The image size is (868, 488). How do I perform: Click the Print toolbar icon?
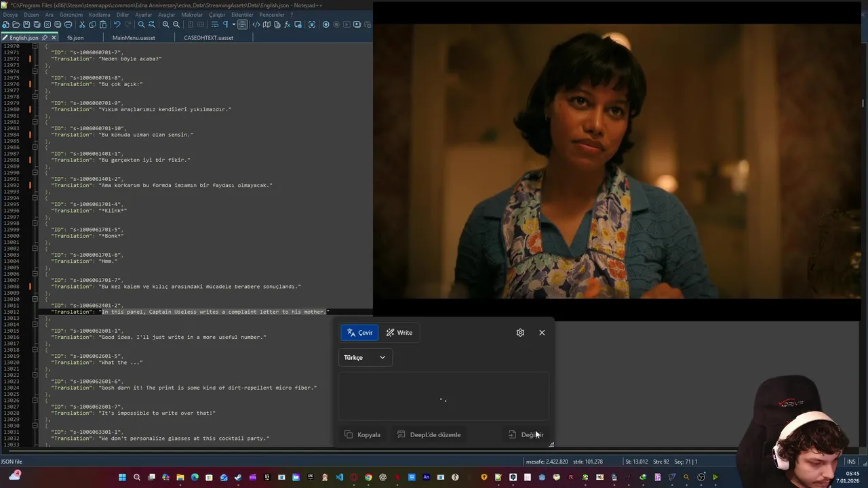click(68, 24)
